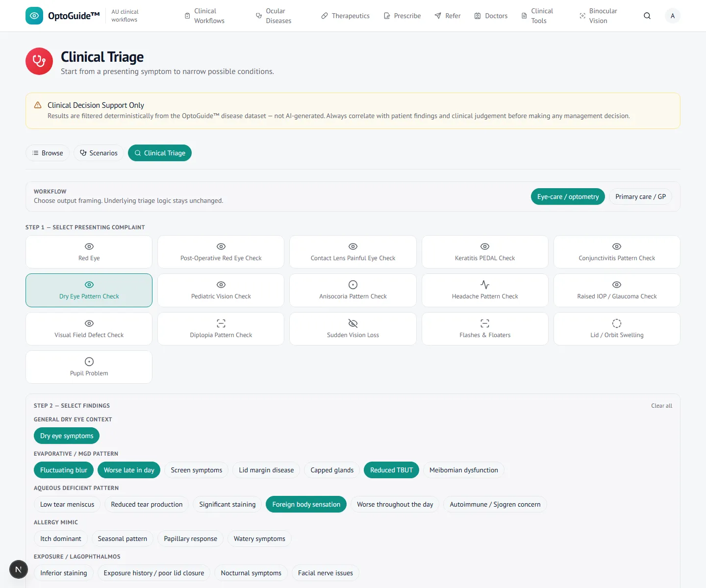Switch to the Scenarios tab

click(99, 153)
